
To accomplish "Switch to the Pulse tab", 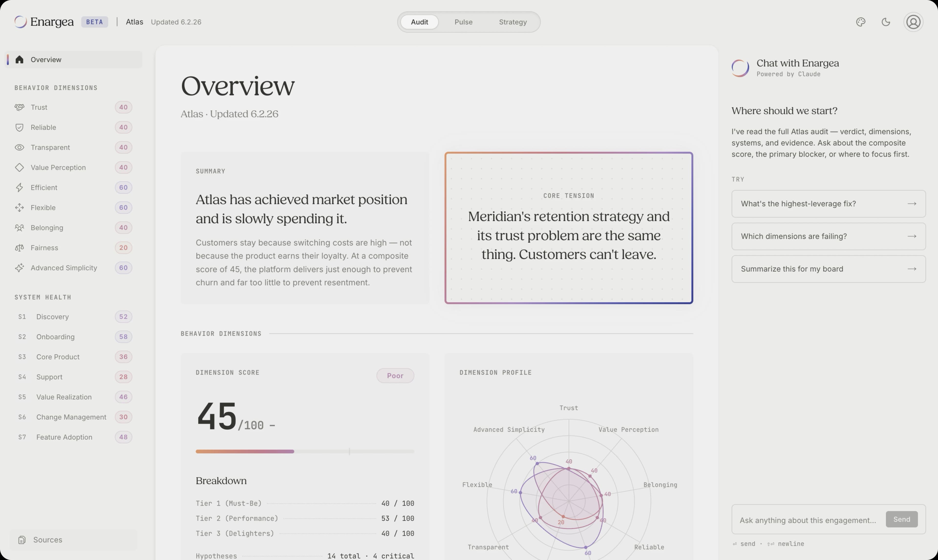I will point(463,22).
